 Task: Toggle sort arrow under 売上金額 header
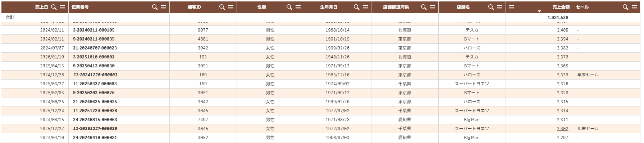point(539,11)
